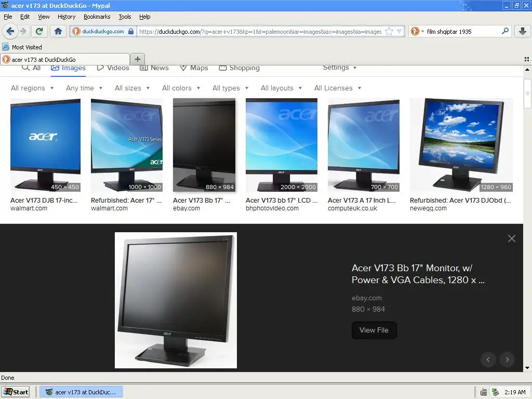This screenshot has height=399, width=532.
Task: Show next image with right arrow
Action: (x=507, y=360)
